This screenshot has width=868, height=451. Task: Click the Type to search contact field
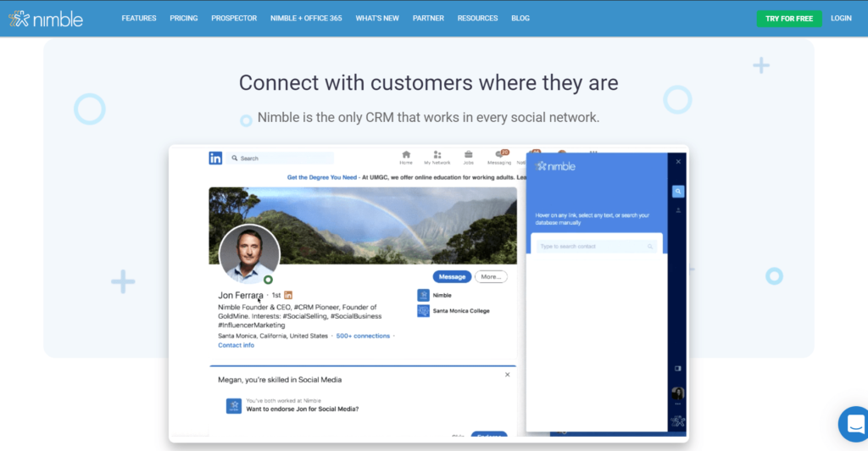point(596,246)
